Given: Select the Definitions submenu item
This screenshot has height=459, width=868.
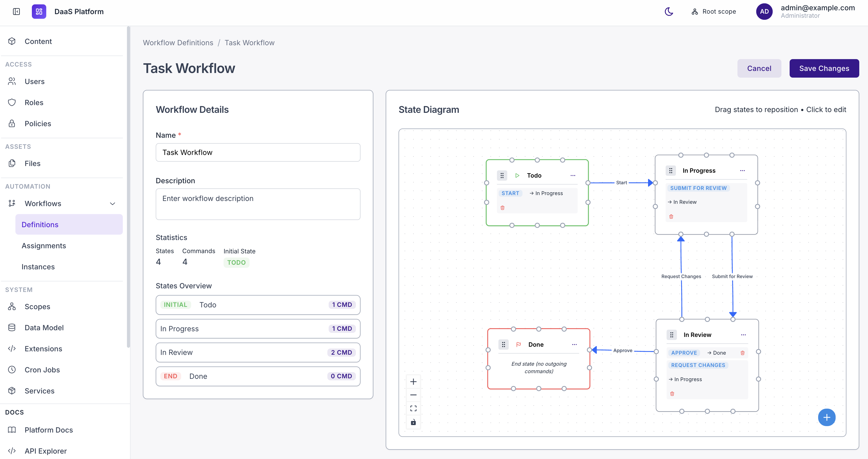Looking at the screenshot, I should (69, 224).
